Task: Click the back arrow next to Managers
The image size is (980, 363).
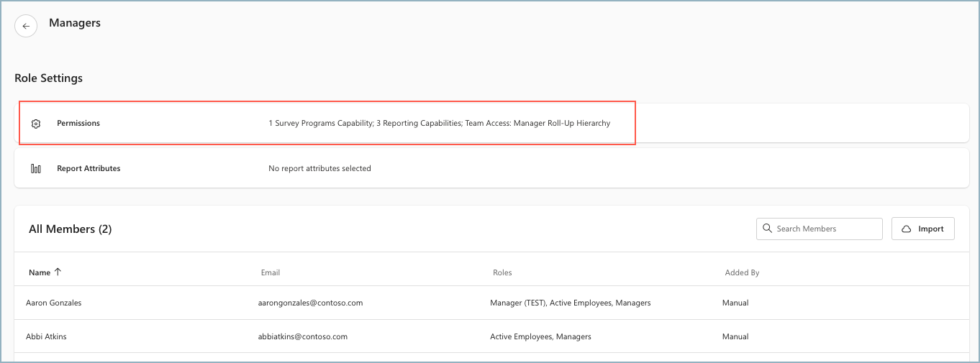Action: [x=26, y=26]
